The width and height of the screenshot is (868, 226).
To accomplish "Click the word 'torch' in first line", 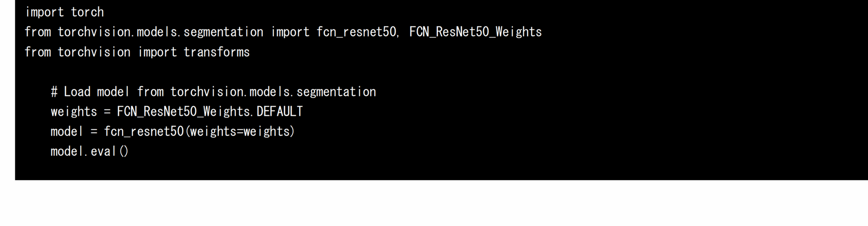I will pos(87,12).
